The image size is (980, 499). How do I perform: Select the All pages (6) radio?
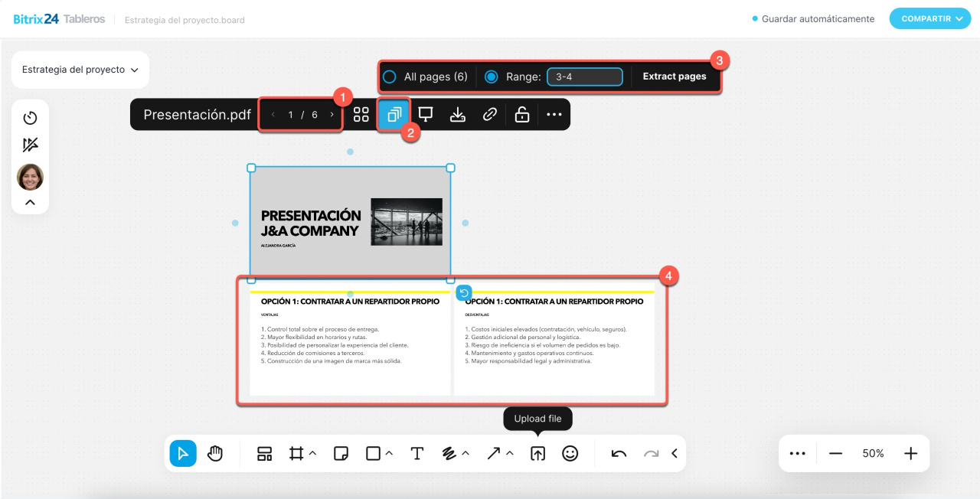coord(390,77)
